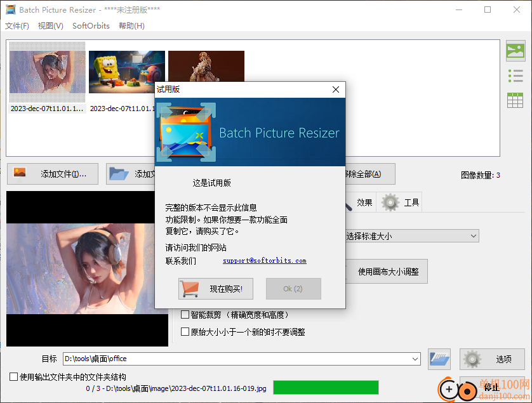Select the SpongeBob image thumbnail
The image size is (532, 403).
[x=126, y=72]
